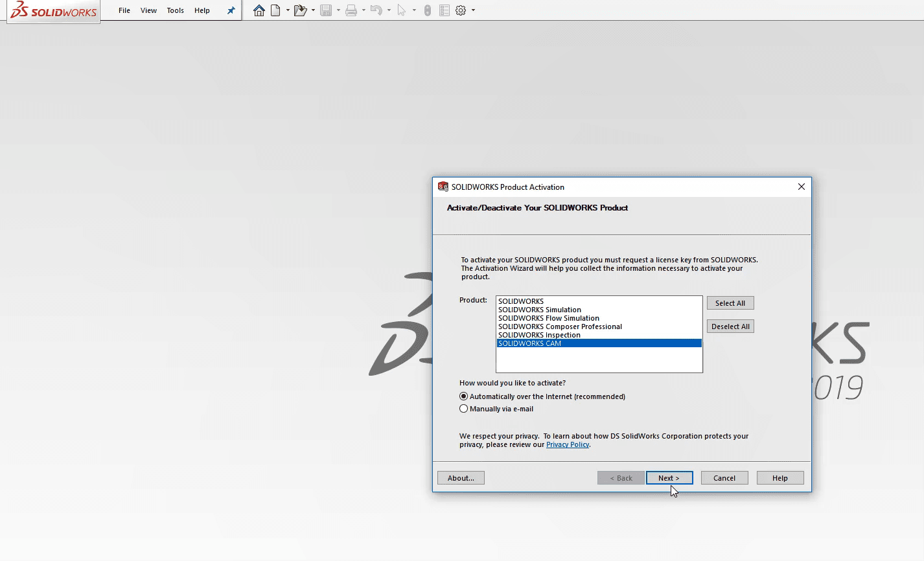The height and width of the screenshot is (561, 924).
Task: Click the About... button
Action: click(461, 478)
